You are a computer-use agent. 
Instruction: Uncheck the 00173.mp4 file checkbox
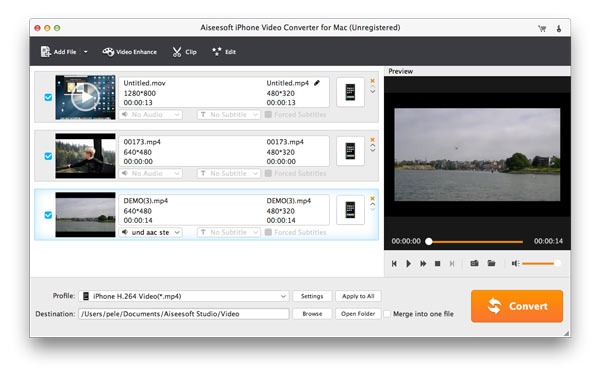[48, 156]
